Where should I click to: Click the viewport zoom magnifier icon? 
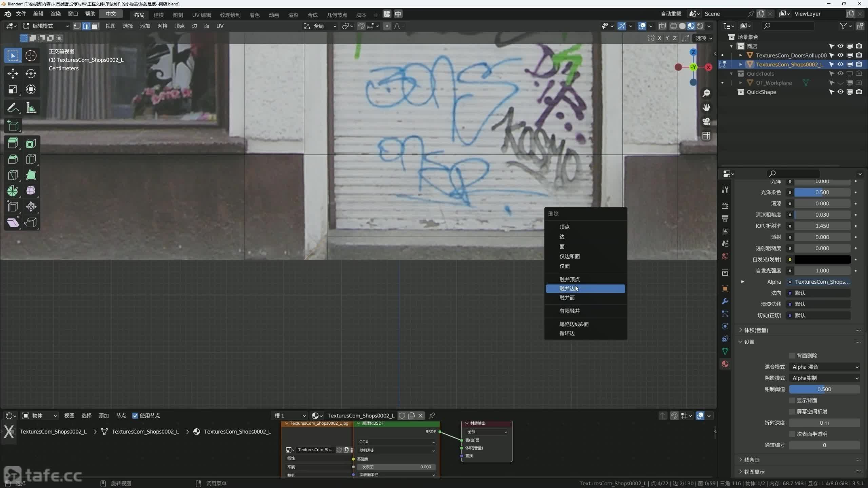pyautogui.click(x=706, y=93)
